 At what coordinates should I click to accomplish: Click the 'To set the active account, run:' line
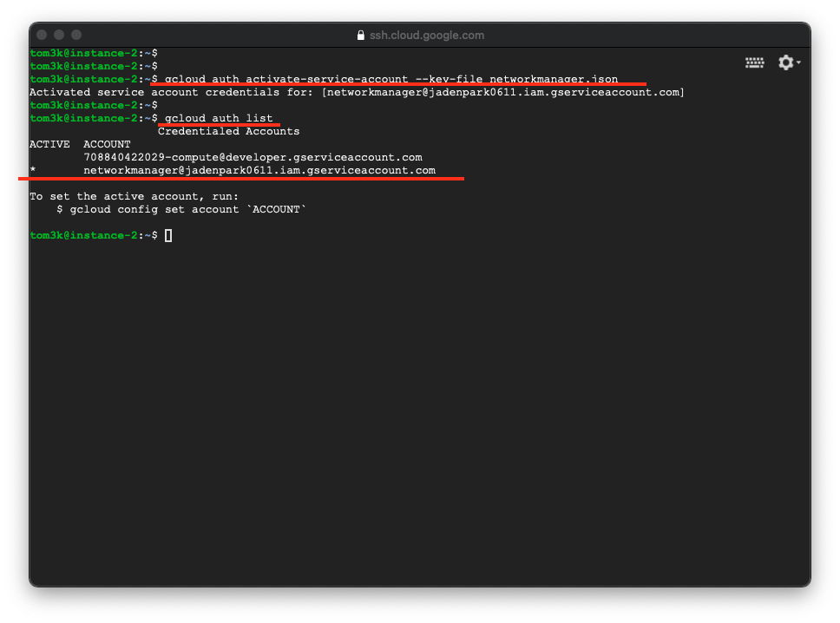coord(134,197)
